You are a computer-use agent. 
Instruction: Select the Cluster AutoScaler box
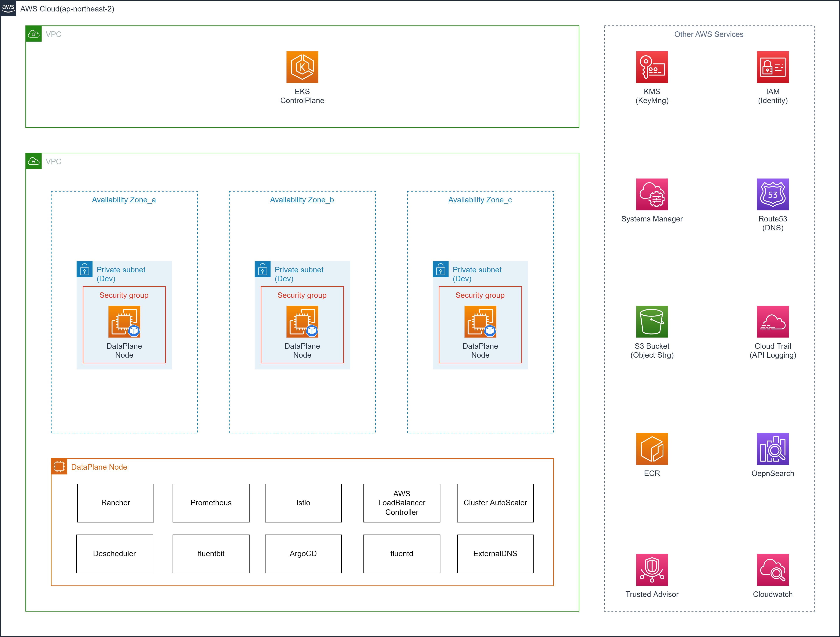tap(495, 503)
